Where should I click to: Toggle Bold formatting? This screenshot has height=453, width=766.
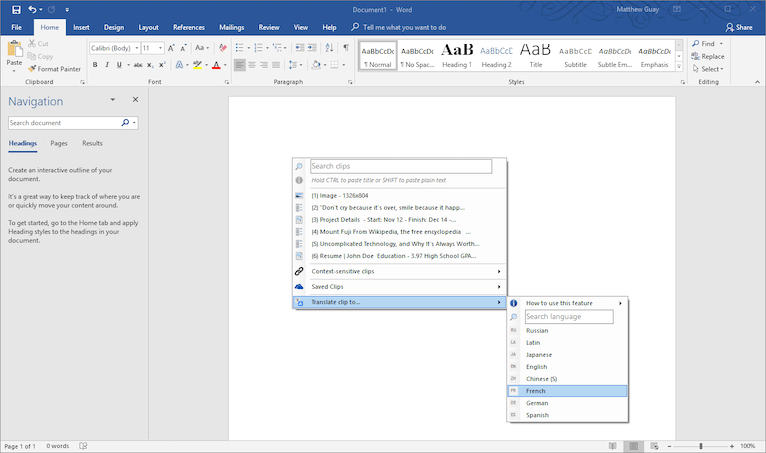95,65
